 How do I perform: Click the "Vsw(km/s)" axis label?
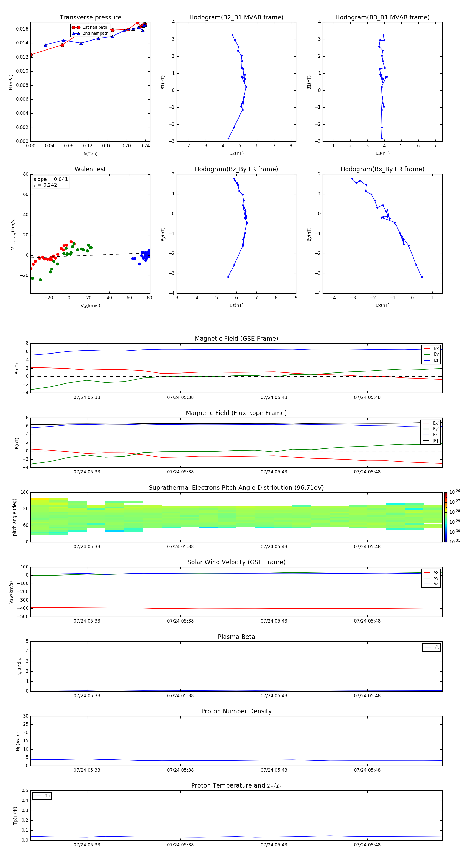pos(11,592)
